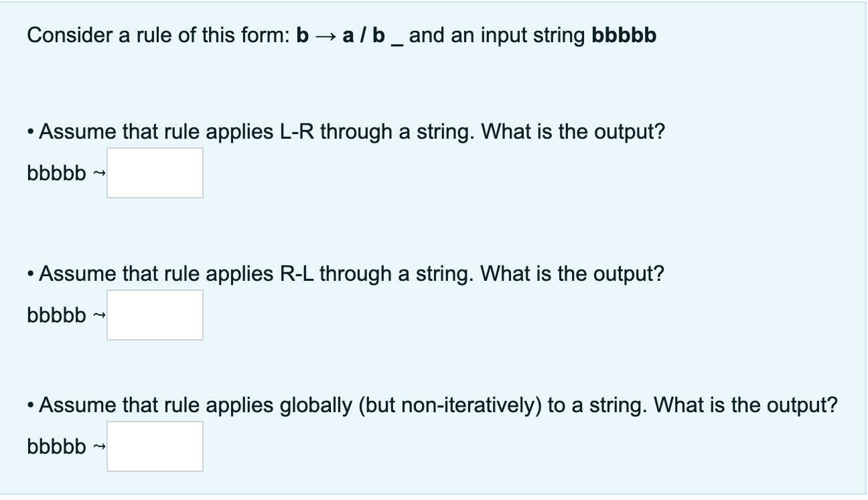This screenshot has width=868, height=500.
Task: Click the bbbbb label beside the first input
Action: click(x=57, y=174)
